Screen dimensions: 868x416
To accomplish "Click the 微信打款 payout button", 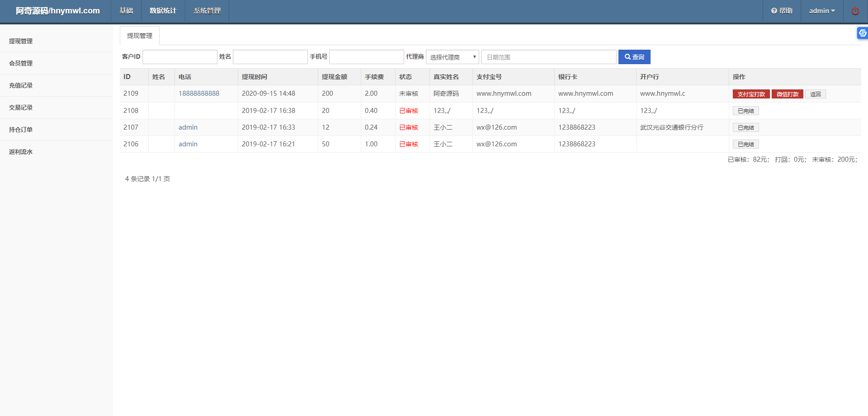I will pyautogui.click(x=788, y=93).
